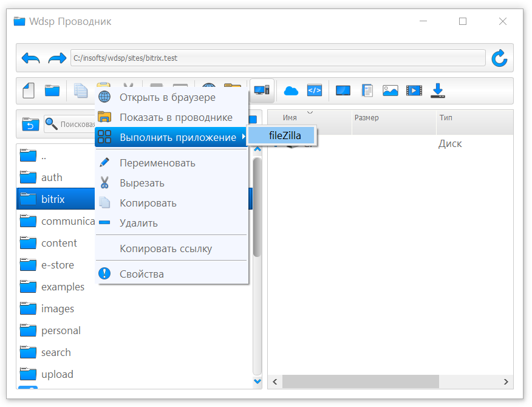The image size is (532, 407).
Task: Go back using the blue back arrow
Action: [30, 58]
